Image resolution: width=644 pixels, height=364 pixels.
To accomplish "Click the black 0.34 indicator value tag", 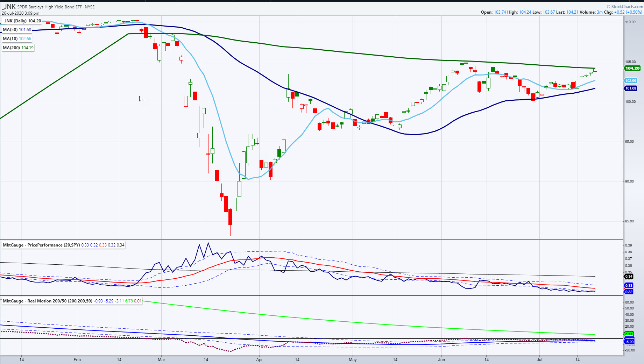I will [629, 277].
